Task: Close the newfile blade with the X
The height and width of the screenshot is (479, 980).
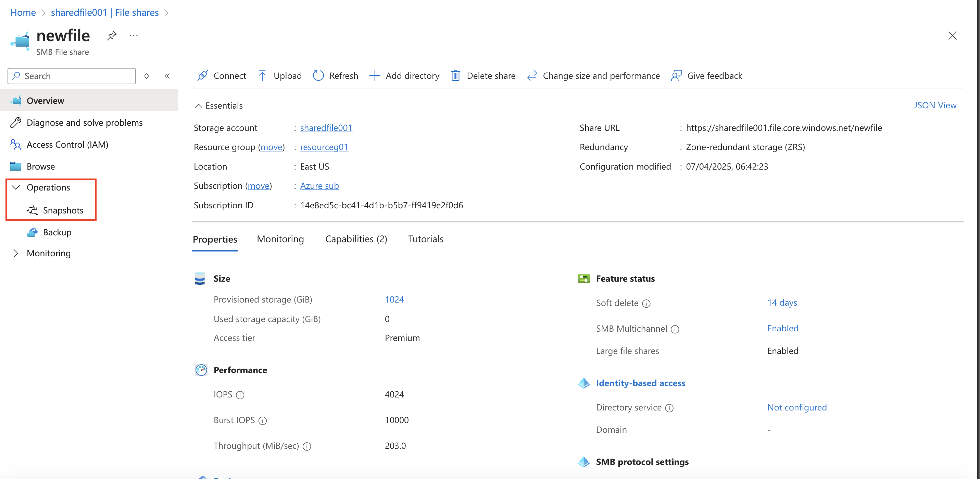Action: point(952,36)
